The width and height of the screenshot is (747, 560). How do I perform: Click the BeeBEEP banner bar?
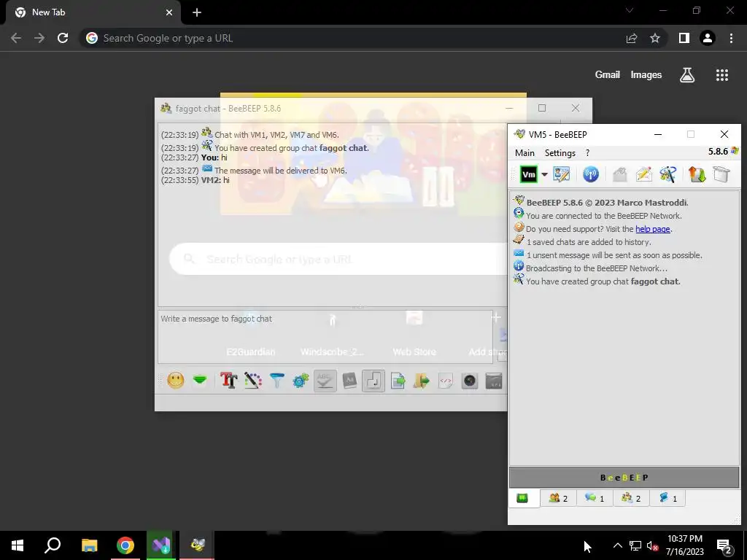[624, 477]
